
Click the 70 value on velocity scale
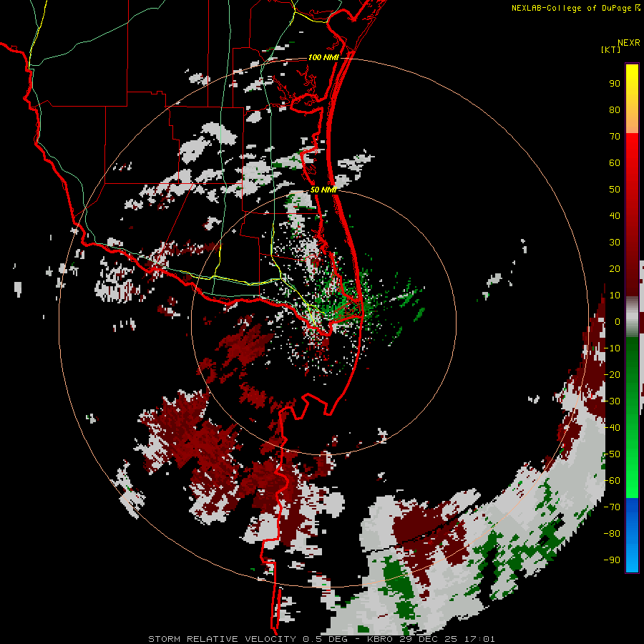click(x=615, y=137)
